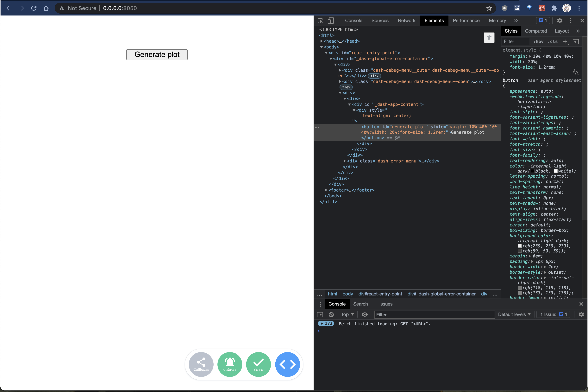Click the Generate plot button
This screenshot has height=392, width=588.
coord(157,54)
